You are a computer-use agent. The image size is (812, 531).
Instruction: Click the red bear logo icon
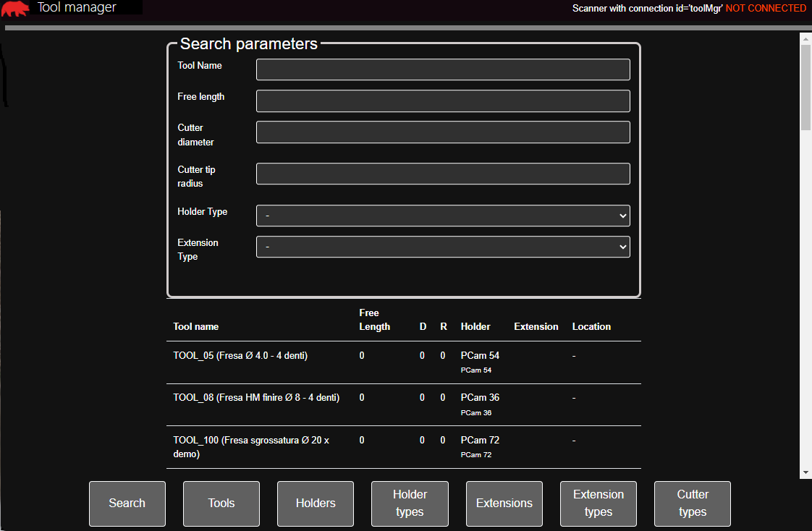coord(14,8)
